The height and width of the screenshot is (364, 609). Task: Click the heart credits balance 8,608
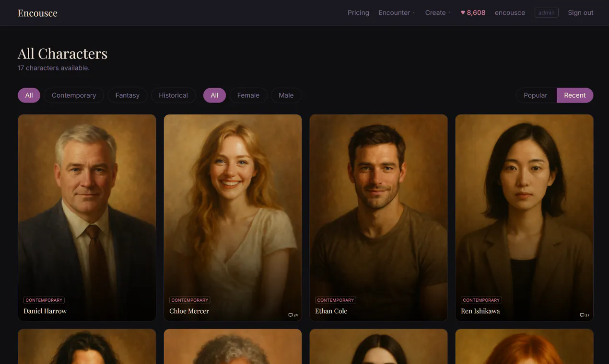coord(473,13)
